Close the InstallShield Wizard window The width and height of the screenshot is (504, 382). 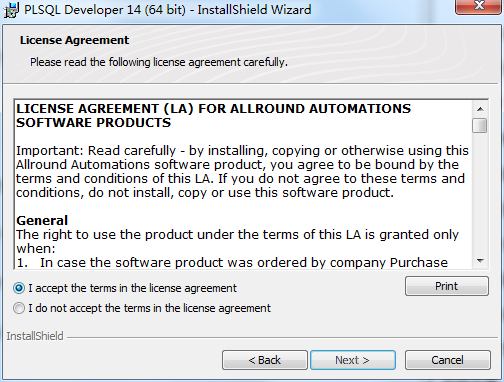[479, 6]
